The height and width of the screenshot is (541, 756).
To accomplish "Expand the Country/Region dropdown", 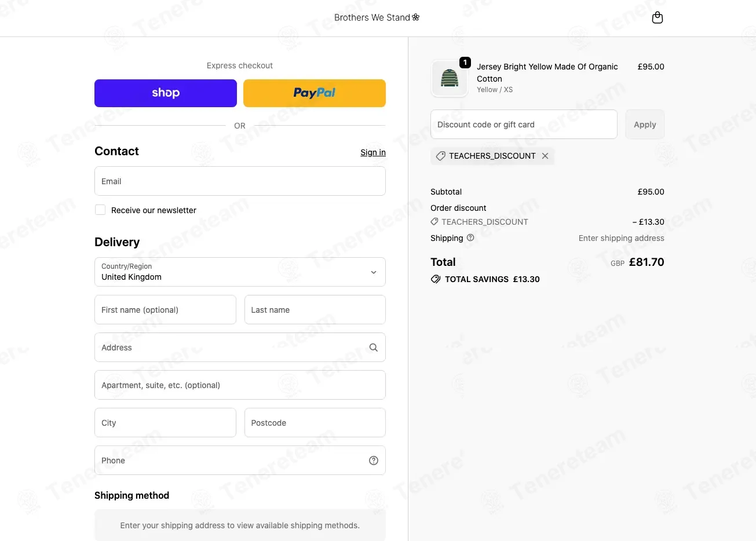I will coord(240,272).
